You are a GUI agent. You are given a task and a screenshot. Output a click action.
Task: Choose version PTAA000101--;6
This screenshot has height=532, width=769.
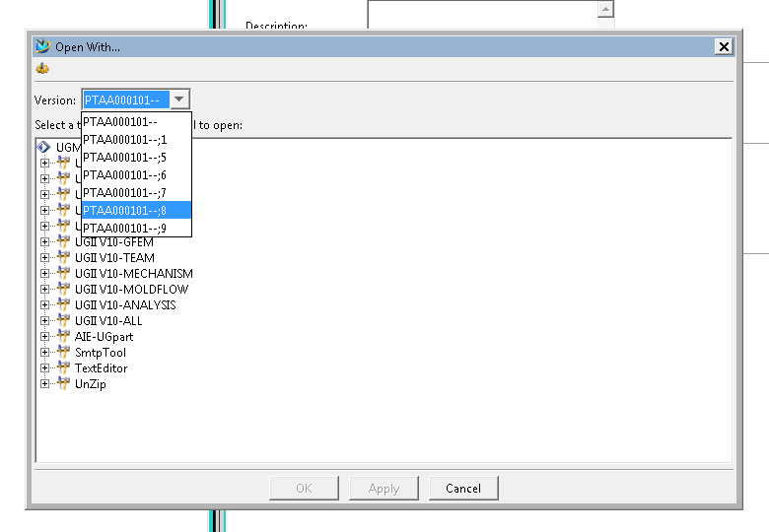136,175
